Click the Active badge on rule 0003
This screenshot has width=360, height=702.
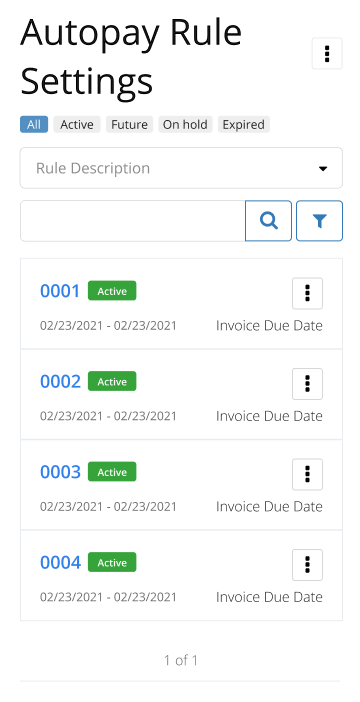112,471
